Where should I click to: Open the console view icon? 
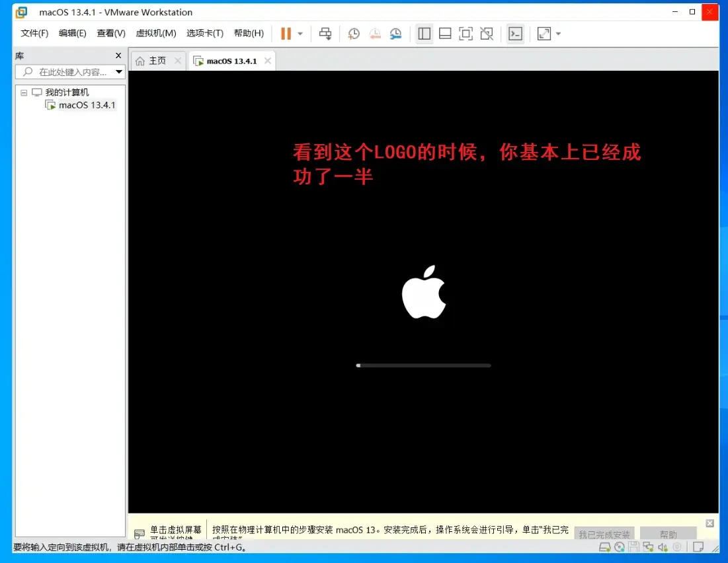tap(515, 34)
